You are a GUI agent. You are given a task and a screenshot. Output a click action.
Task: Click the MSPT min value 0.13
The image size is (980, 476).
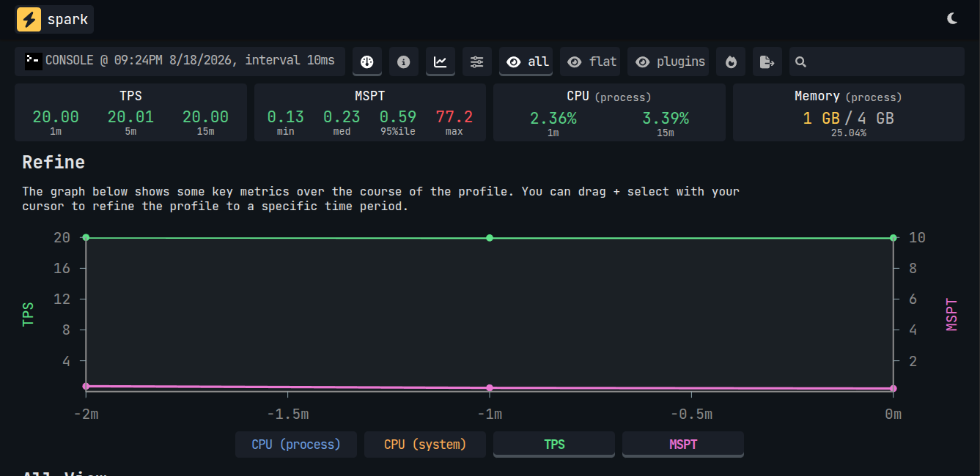point(285,117)
